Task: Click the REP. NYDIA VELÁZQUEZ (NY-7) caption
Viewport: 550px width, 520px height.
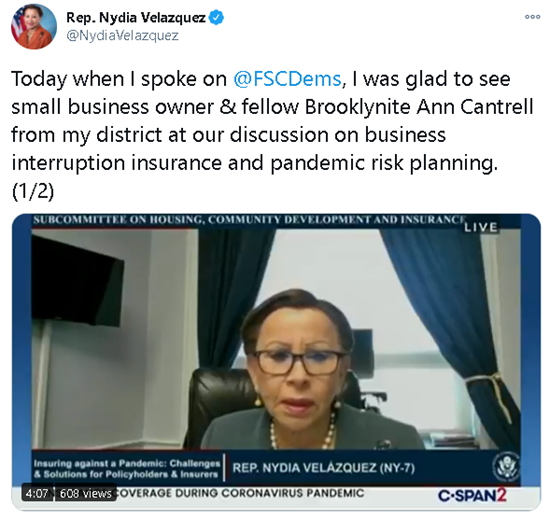Action: point(323,468)
